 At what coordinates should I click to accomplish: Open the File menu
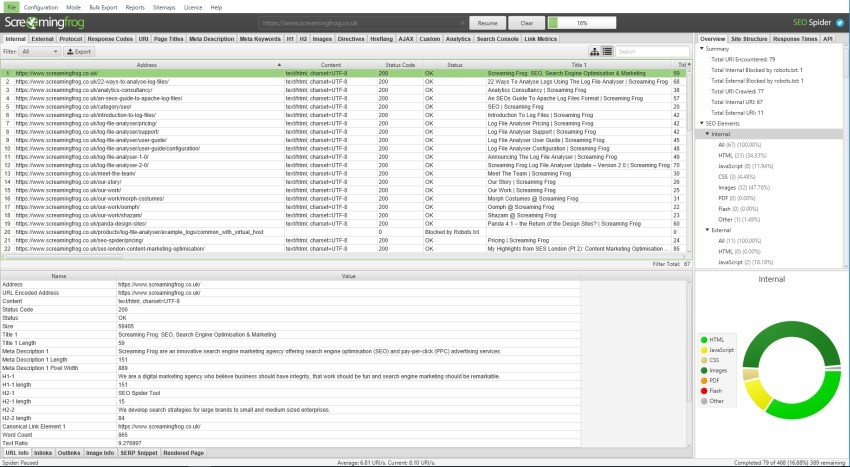tap(11, 8)
